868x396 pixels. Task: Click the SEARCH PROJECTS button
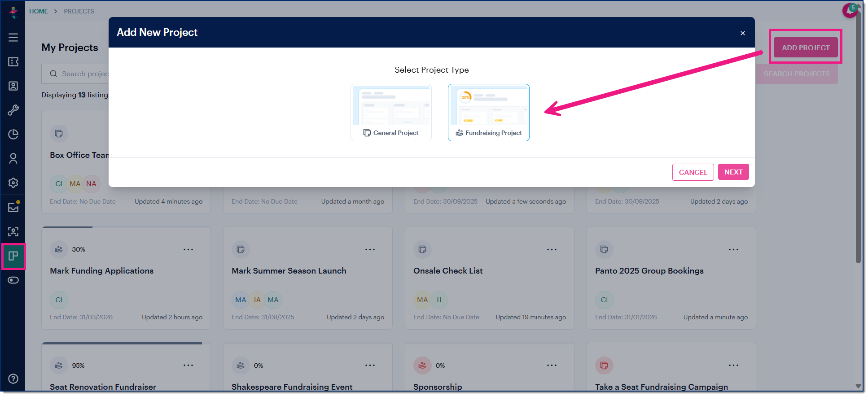point(797,74)
